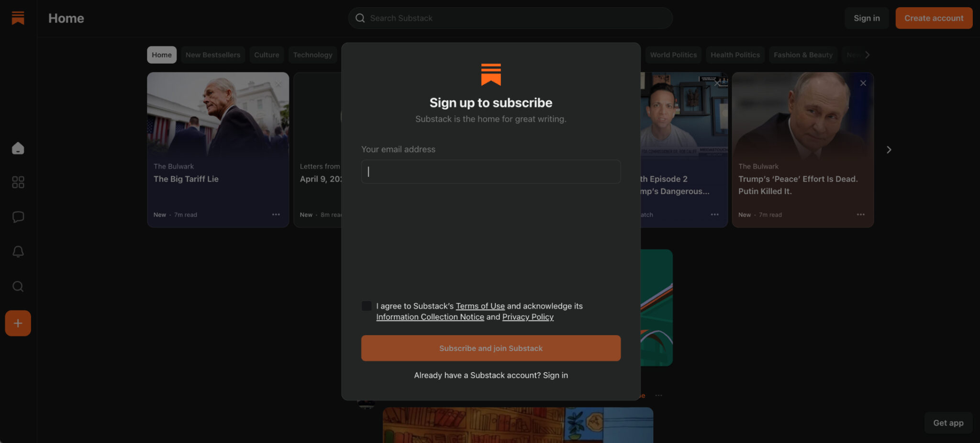
Task: Click the Get app button
Action: tap(948, 422)
